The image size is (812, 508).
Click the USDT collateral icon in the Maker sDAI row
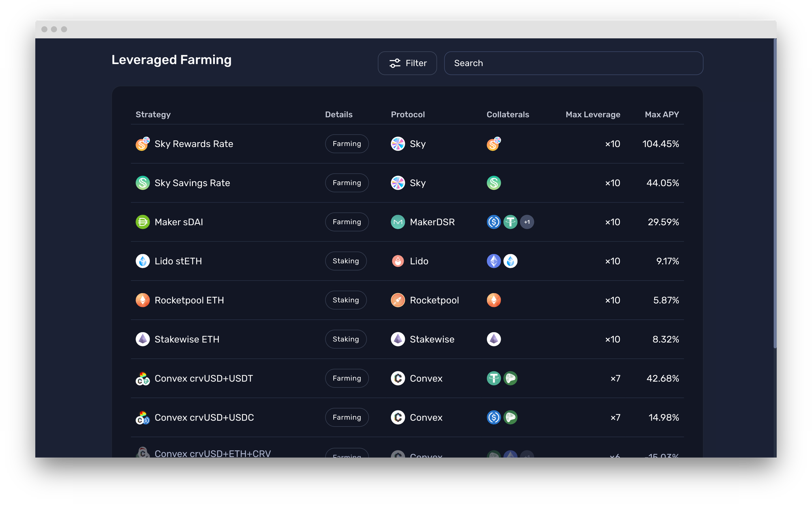[510, 222]
